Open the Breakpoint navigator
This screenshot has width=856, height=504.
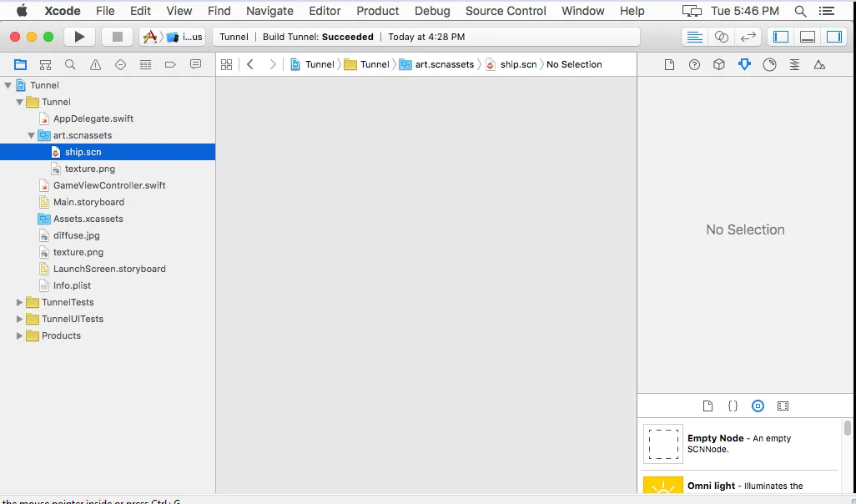click(170, 64)
